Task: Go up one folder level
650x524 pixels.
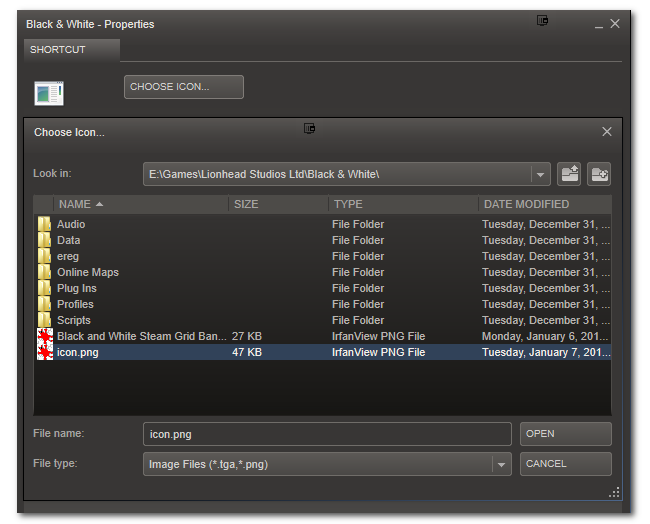Action: [x=569, y=174]
